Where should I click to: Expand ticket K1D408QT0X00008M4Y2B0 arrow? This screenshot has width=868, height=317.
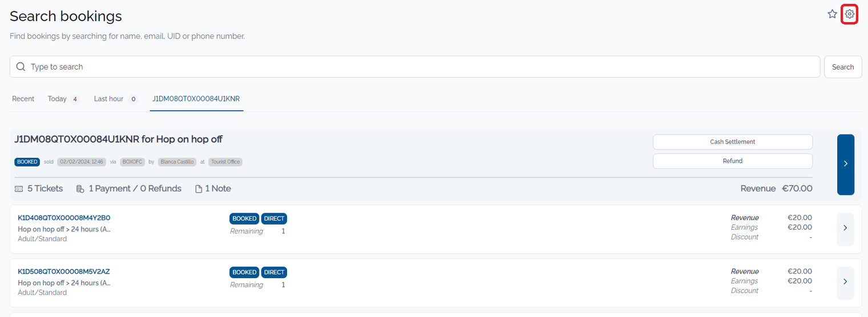click(x=845, y=229)
